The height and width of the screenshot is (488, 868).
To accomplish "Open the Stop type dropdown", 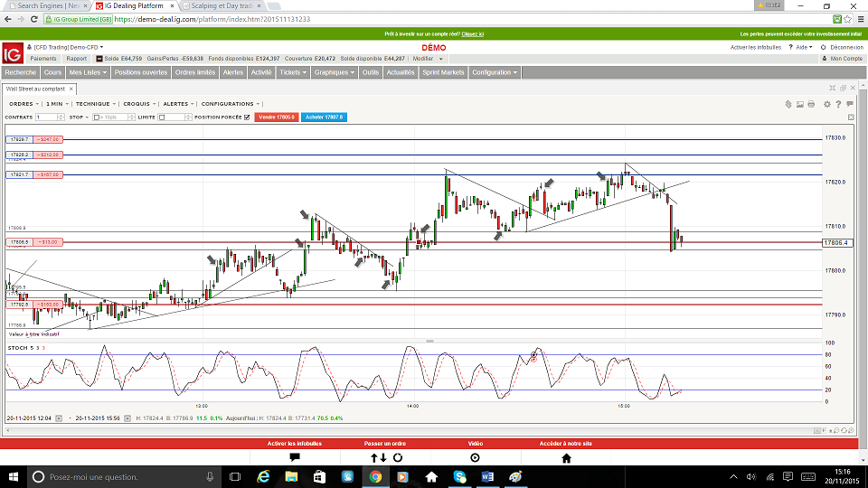I will (80, 117).
